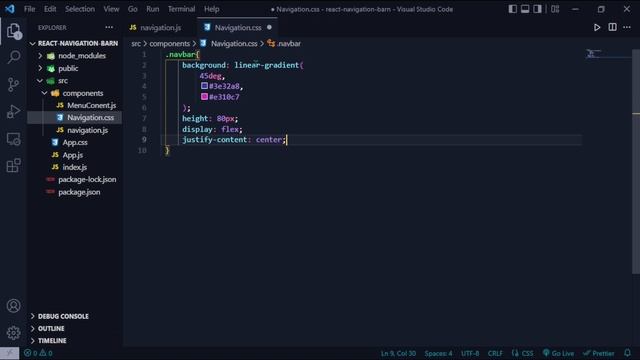The width and height of the screenshot is (640, 360).
Task: Click the editor vertical scrollbar
Action: pos(636,161)
